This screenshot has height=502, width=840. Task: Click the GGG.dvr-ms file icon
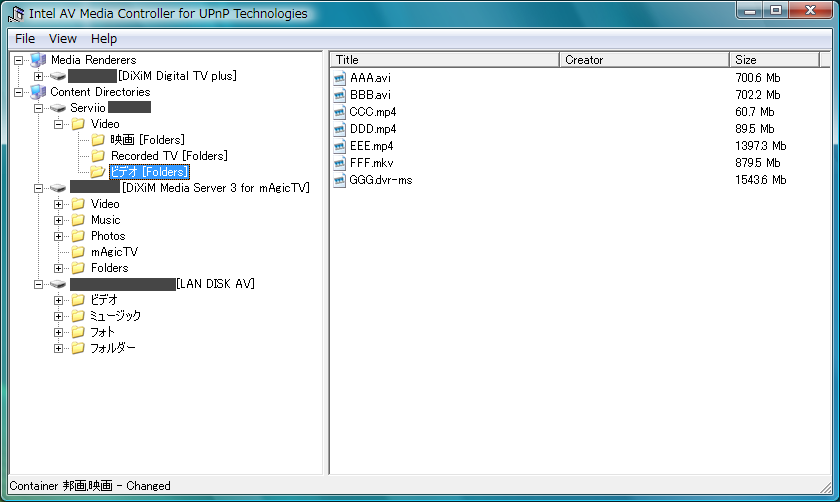(339, 180)
